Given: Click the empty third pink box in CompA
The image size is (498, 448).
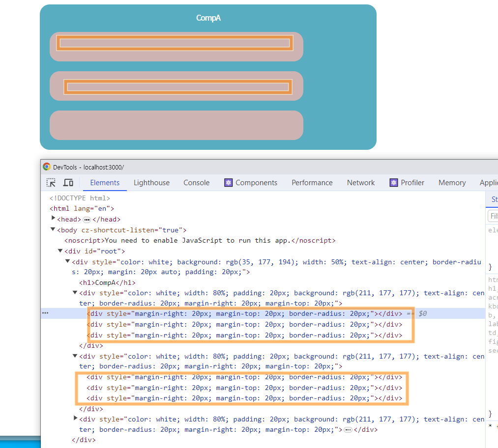Looking at the screenshot, I should click(176, 125).
